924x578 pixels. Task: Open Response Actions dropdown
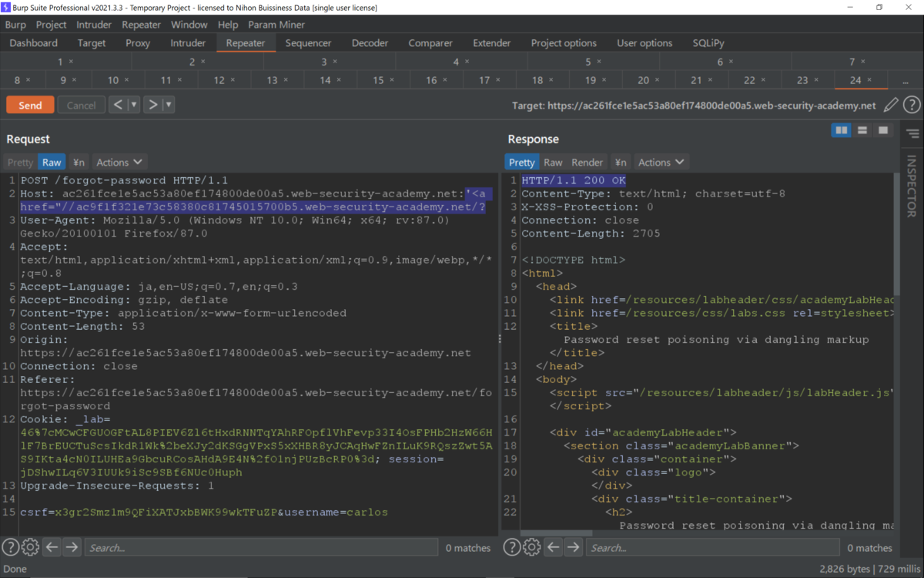point(661,162)
